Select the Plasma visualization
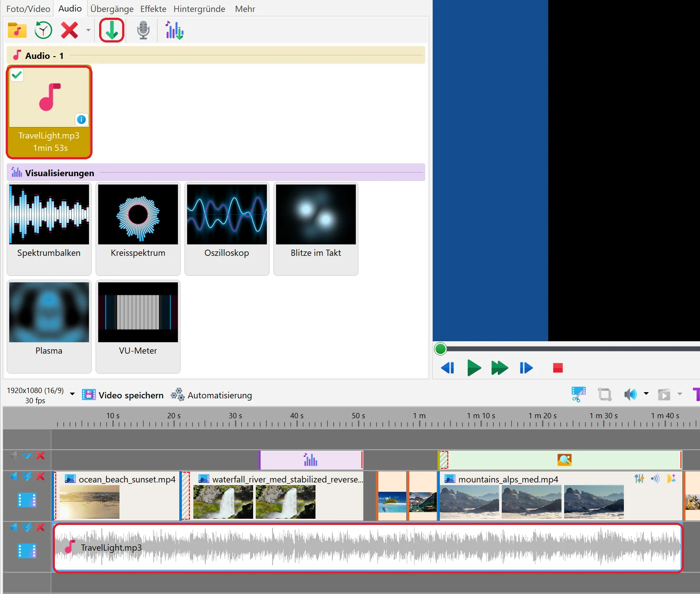 [49, 326]
